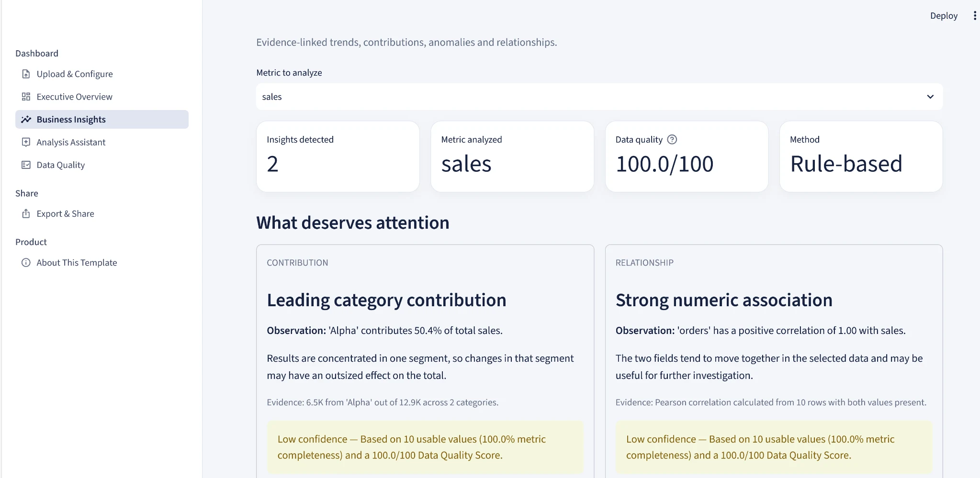Click the Data quality help question-mark icon
The height and width of the screenshot is (478, 980).
672,140
